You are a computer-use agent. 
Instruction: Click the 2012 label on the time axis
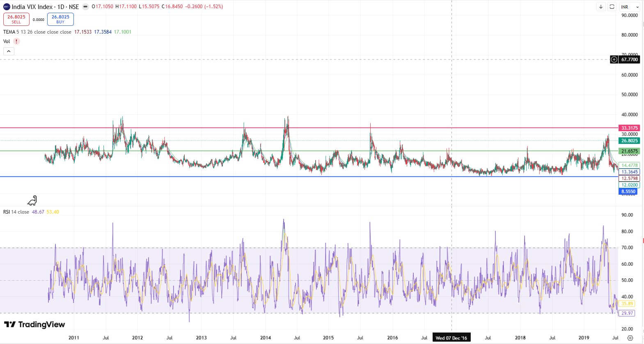(x=138, y=338)
